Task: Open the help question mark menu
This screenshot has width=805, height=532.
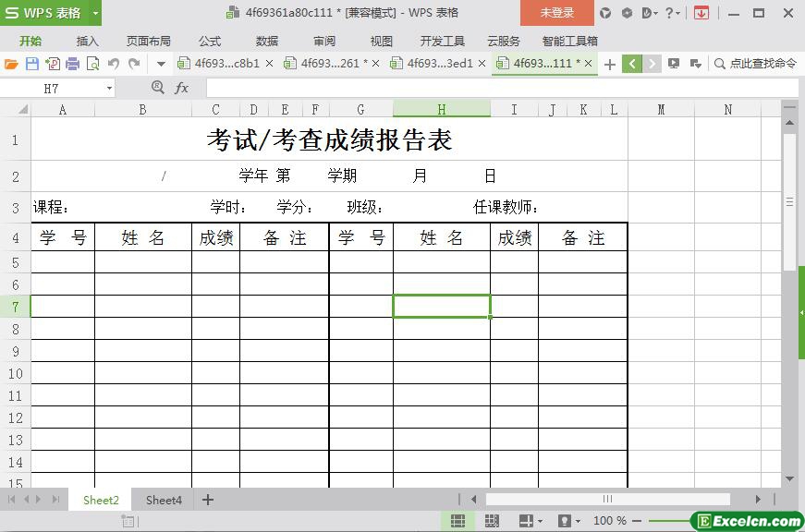Action: pos(672,13)
